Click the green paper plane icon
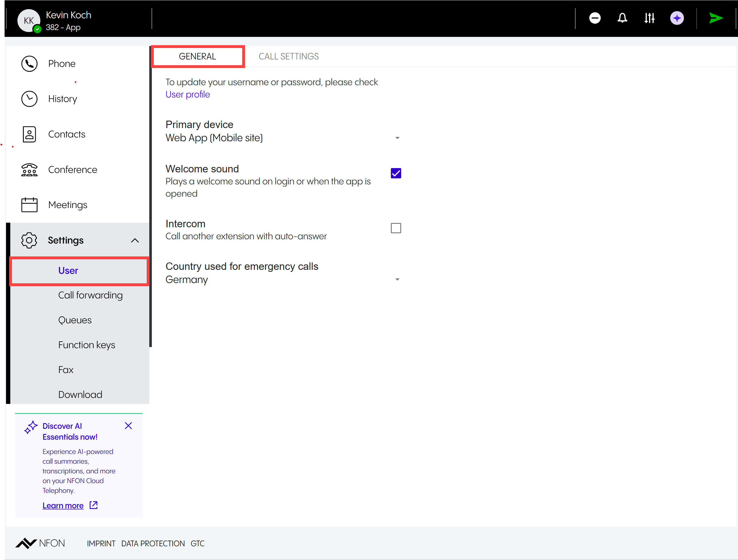The width and height of the screenshot is (738, 560). click(x=715, y=18)
